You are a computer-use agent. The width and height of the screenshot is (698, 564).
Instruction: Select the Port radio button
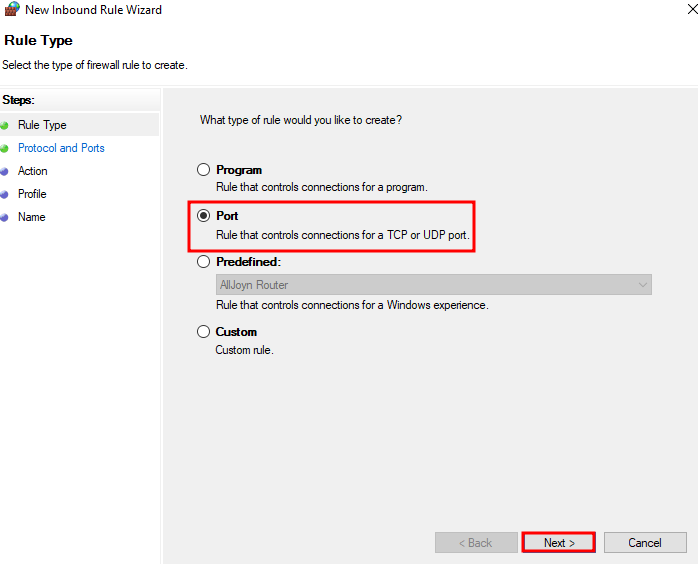203,216
